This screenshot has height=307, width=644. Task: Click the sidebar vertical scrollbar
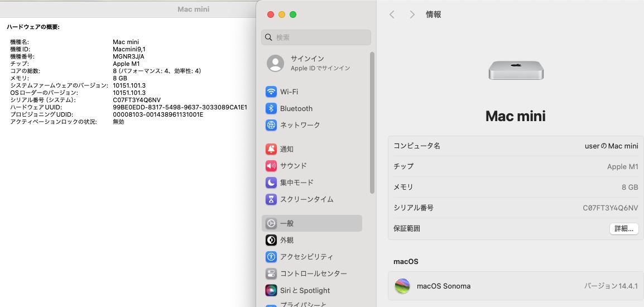372,122
